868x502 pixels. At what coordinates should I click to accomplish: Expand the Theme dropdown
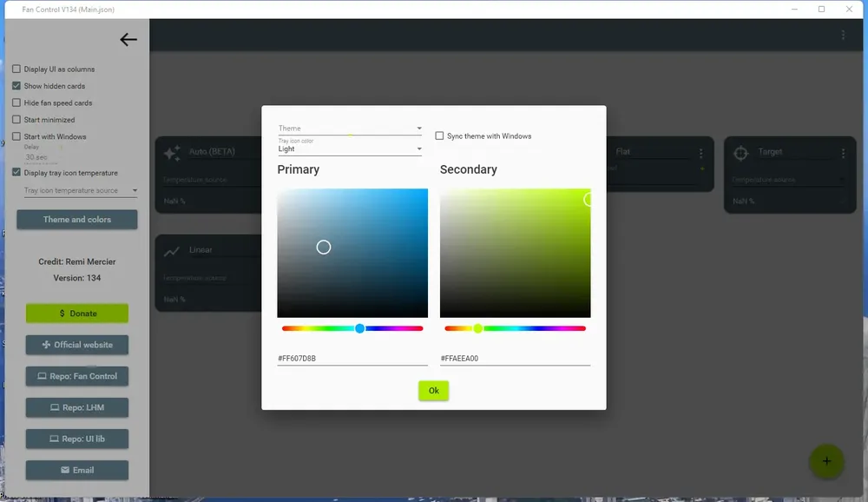click(350, 128)
